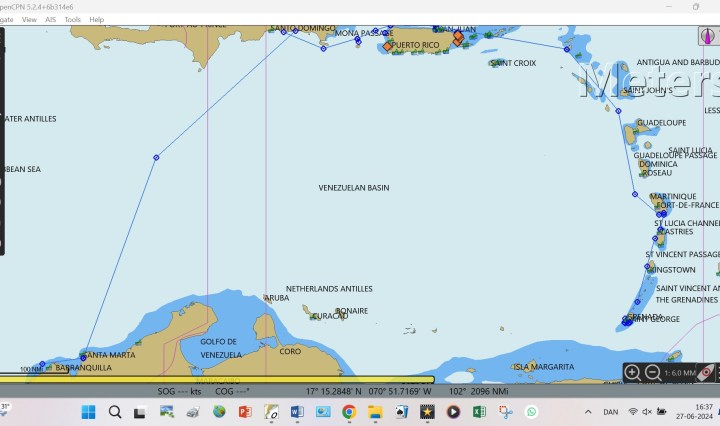This screenshot has width=720, height=426.
Task: Toggle the compass north-up indicator
Action: (x=705, y=36)
